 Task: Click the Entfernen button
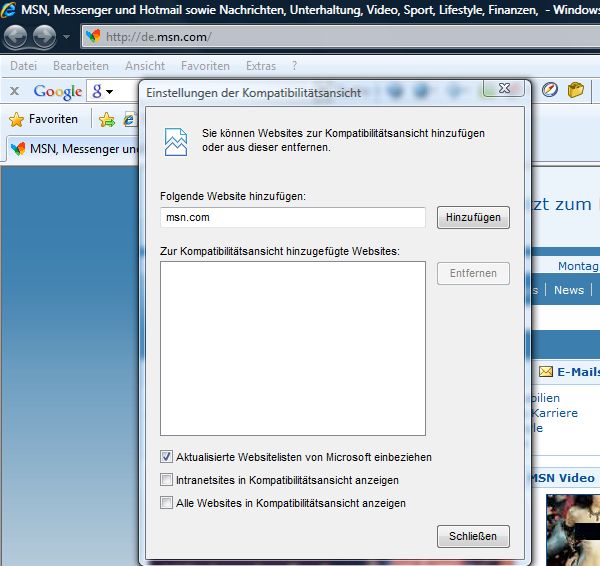(x=473, y=273)
